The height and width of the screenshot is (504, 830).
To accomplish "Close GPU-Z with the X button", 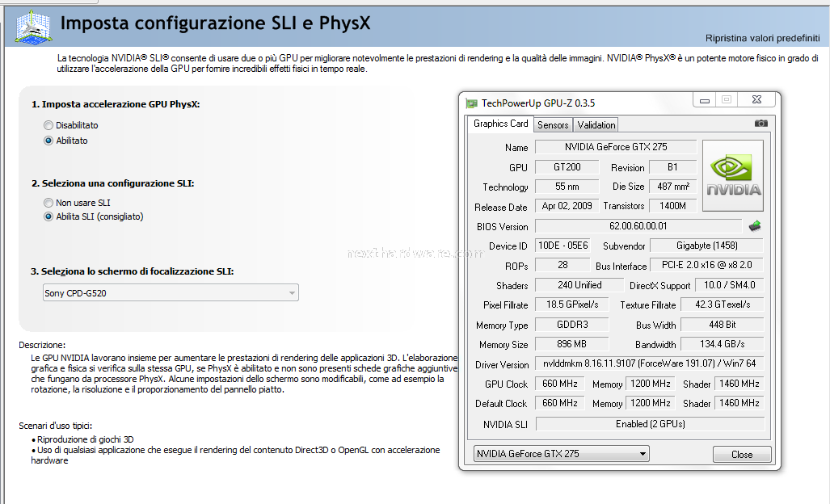I will [x=757, y=99].
